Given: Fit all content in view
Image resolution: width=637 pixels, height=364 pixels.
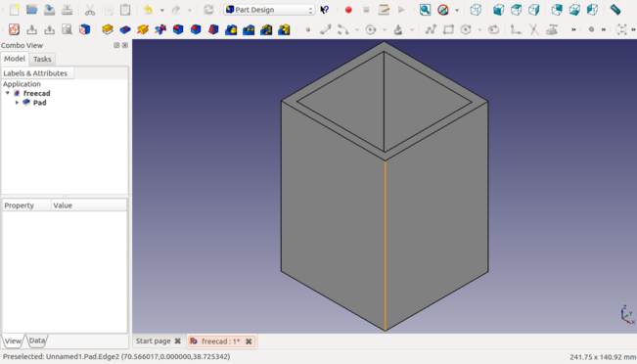Looking at the screenshot, I should 425,10.
